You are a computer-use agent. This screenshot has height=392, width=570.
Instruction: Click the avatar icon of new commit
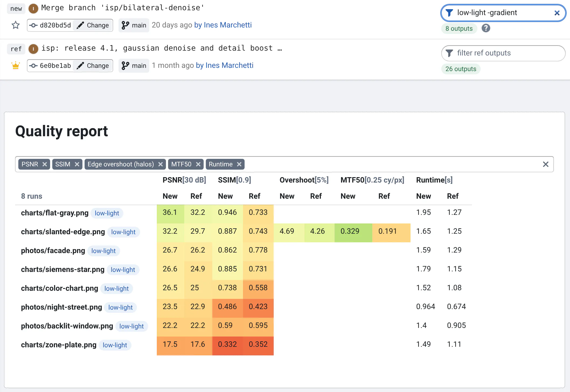tap(33, 9)
